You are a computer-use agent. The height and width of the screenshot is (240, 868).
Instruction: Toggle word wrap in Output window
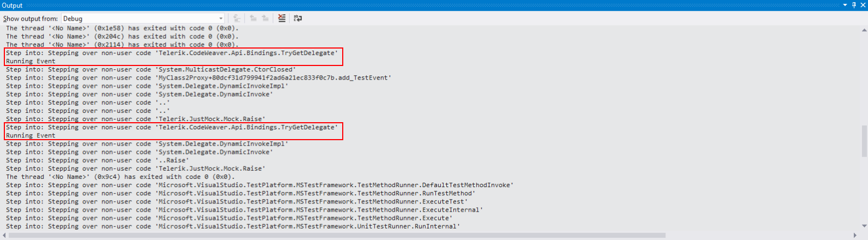[x=298, y=18]
